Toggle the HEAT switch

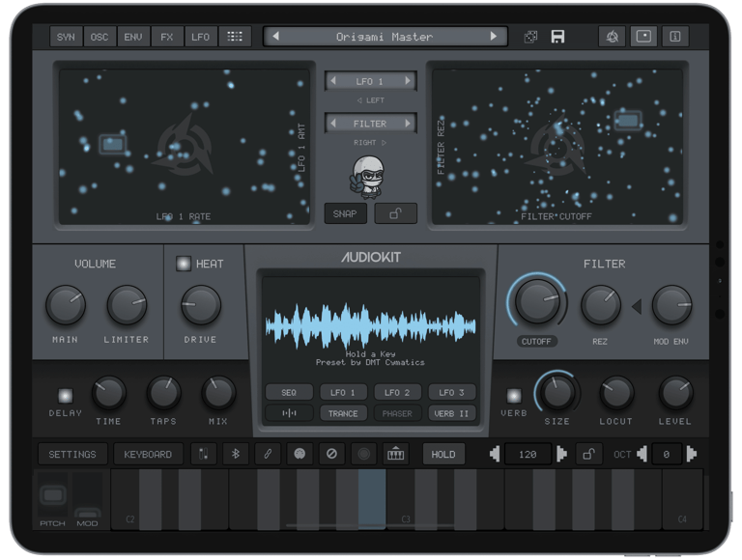coord(184,264)
